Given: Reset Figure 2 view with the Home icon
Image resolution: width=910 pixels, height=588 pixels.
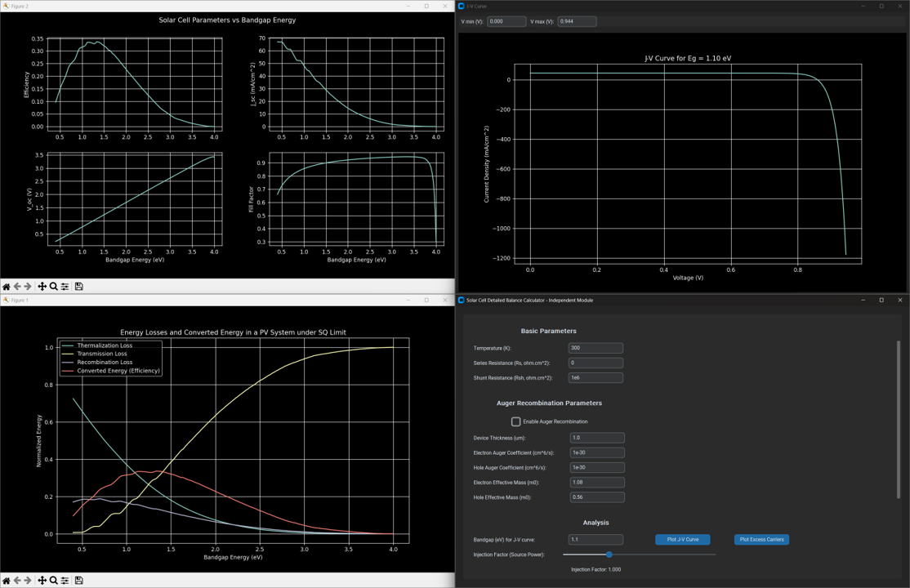Looking at the screenshot, I should (x=6, y=286).
